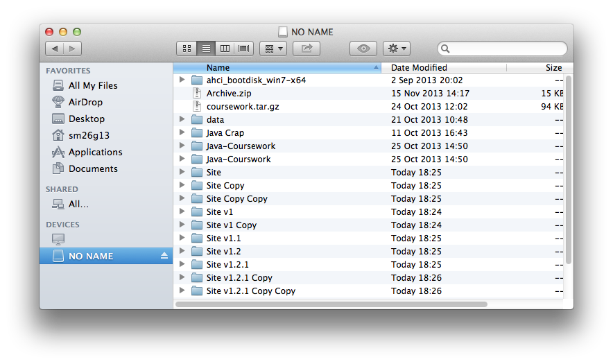Expand the Java-Coursework folder

pos(182,146)
